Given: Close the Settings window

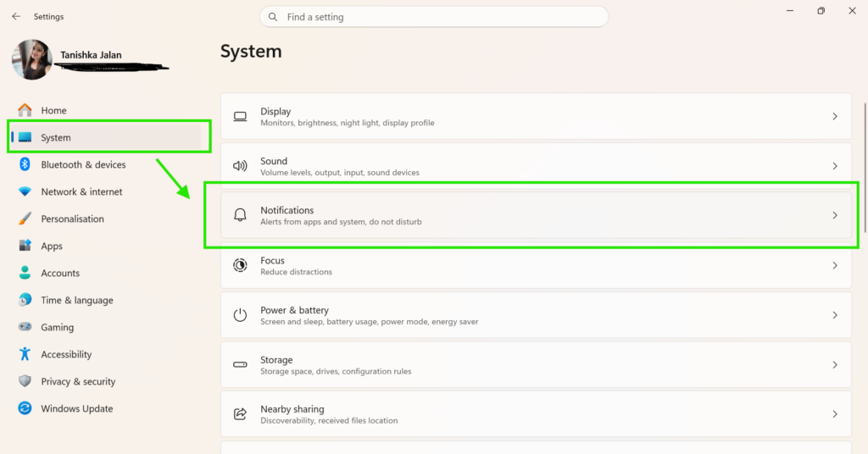Looking at the screenshot, I should click(x=853, y=10).
